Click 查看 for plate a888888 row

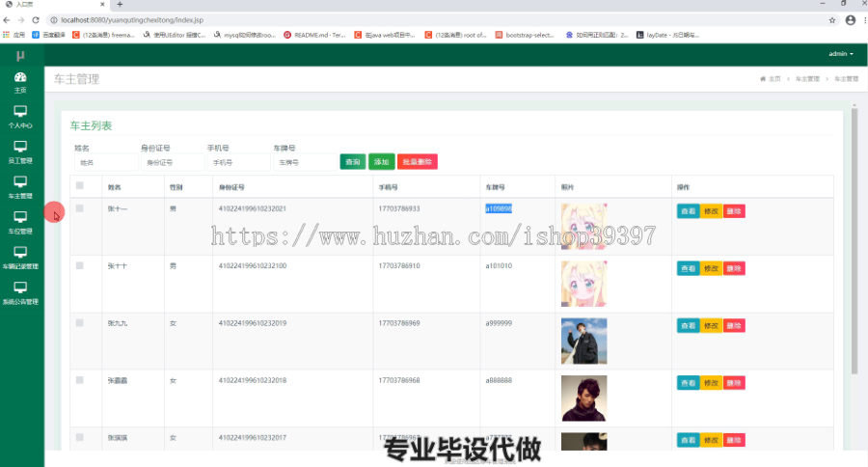tap(688, 383)
